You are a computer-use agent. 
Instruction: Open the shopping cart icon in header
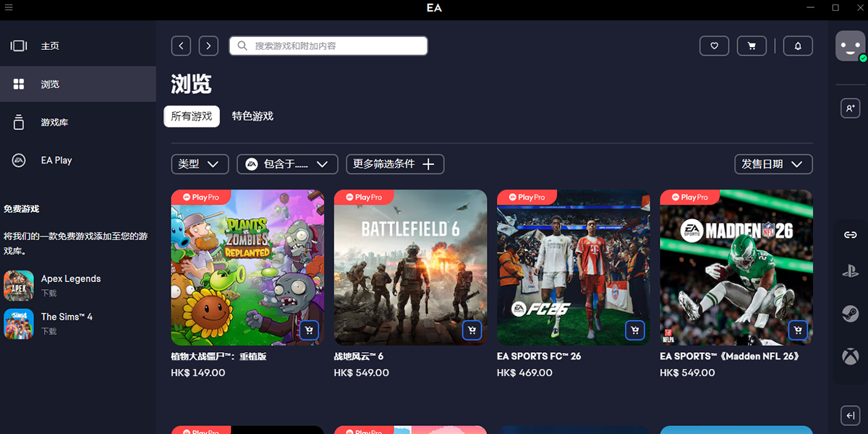[752, 46]
